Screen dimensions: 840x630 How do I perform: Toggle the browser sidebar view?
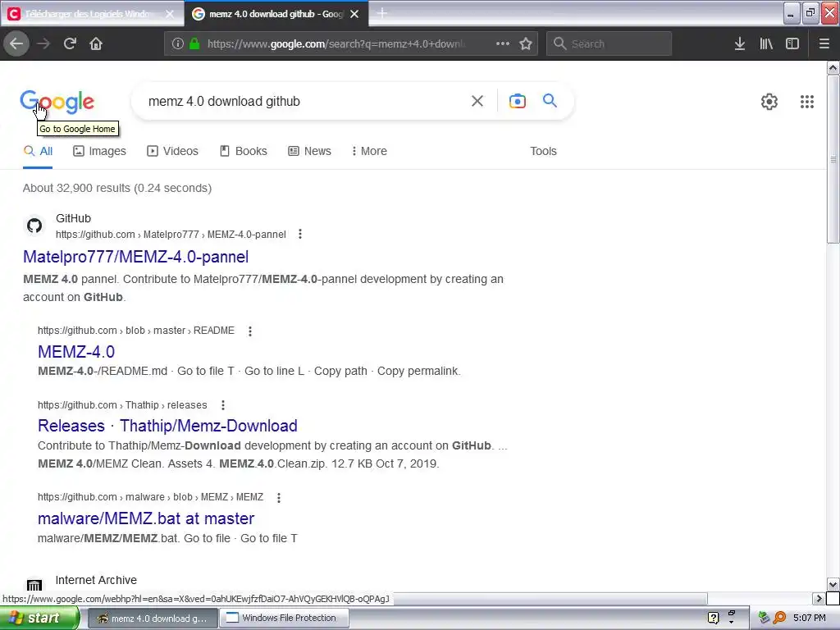[792, 43]
